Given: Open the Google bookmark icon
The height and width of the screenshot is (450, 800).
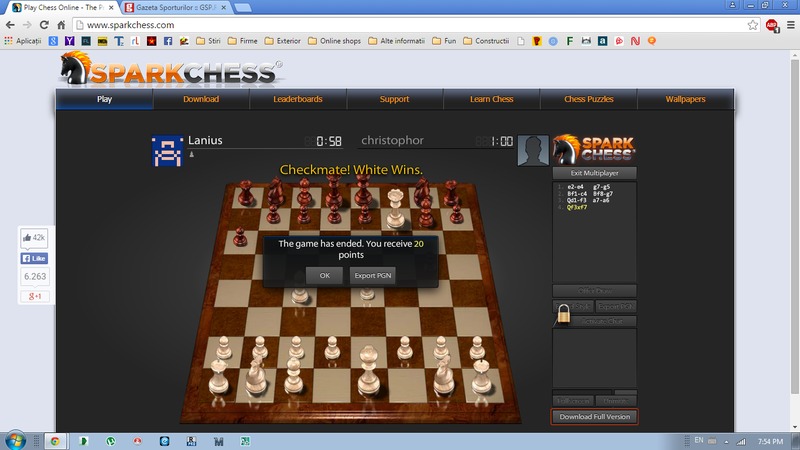Looking at the screenshot, I should (53, 41).
